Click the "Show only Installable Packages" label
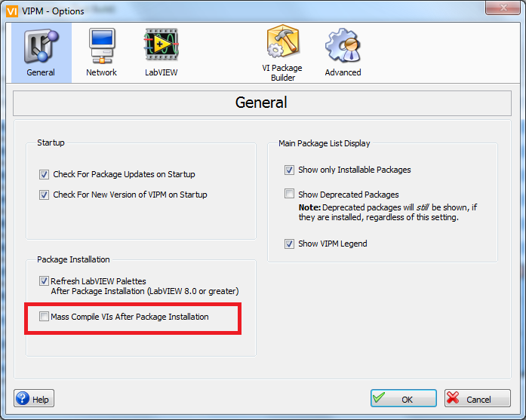Image resolution: width=526 pixels, height=420 pixels. [x=354, y=170]
